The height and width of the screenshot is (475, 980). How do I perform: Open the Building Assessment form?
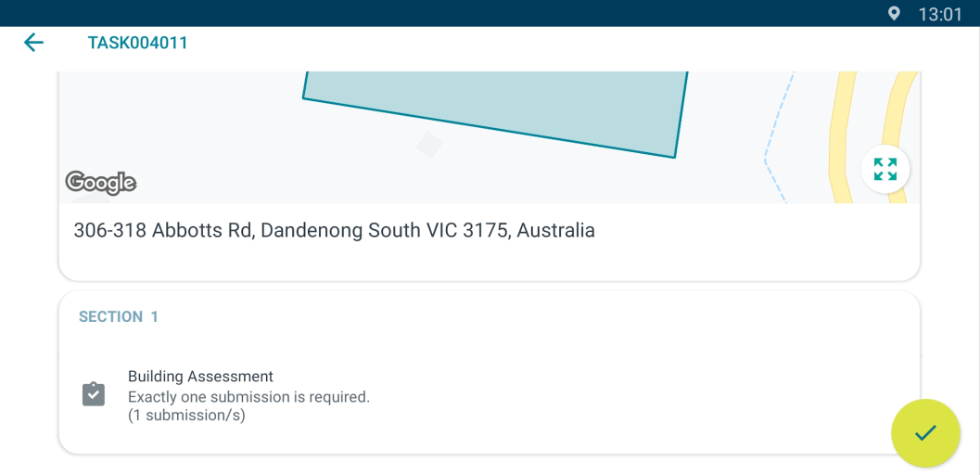pyautogui.click(x=200, y=377)
